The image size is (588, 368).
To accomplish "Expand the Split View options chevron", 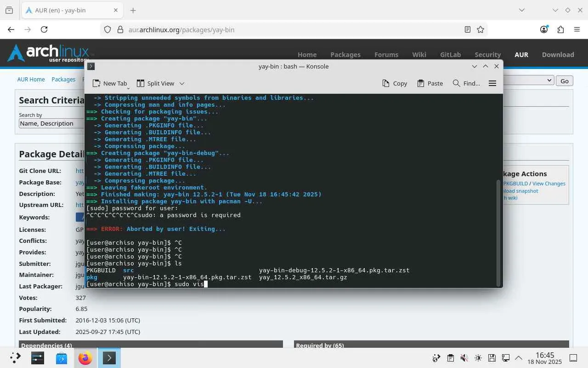I will (x=181, y=83).
